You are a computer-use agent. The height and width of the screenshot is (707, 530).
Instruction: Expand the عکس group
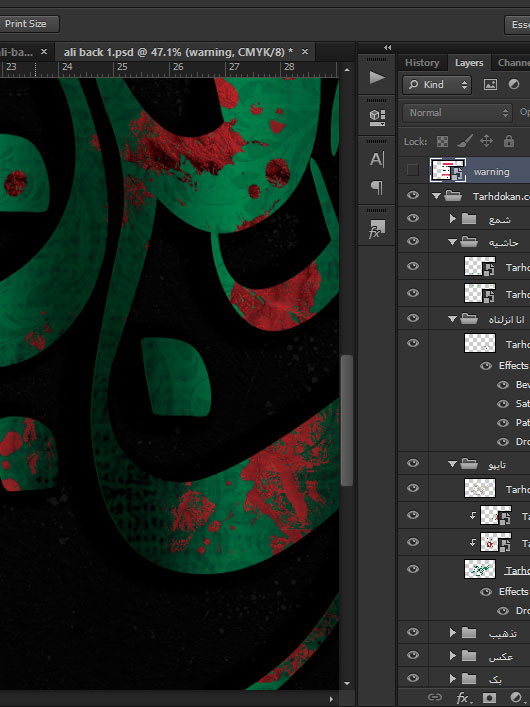(452, 655)
